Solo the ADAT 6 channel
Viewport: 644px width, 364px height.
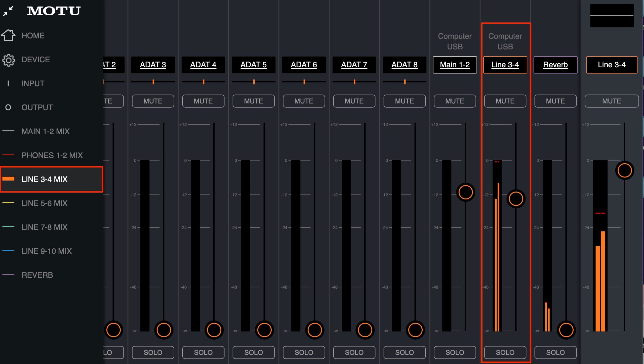(304, 352)
